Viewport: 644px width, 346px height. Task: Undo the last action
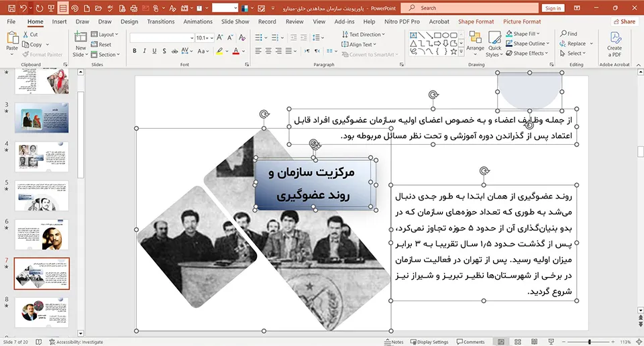pyautogui.click(x=23, y=8)
